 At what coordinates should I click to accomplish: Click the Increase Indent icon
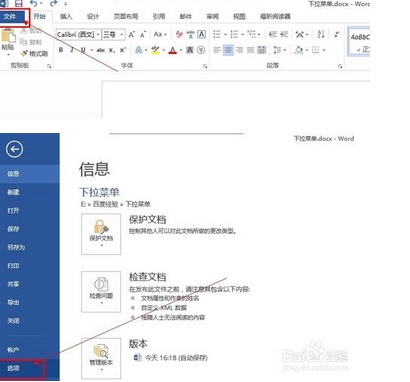pyautogui.click(x=284, y=34)
